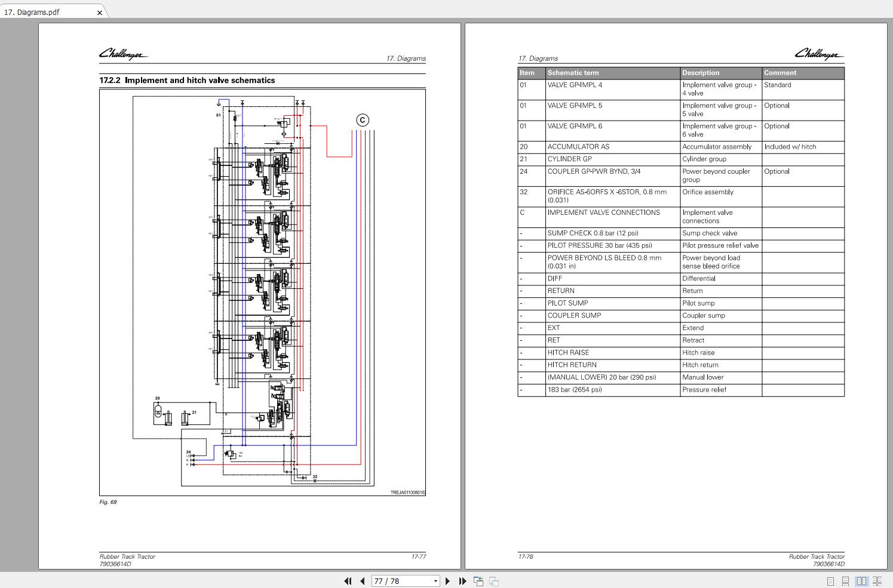Go to the first page
This screenshot has height=588, width=893.
pos(348,581)
